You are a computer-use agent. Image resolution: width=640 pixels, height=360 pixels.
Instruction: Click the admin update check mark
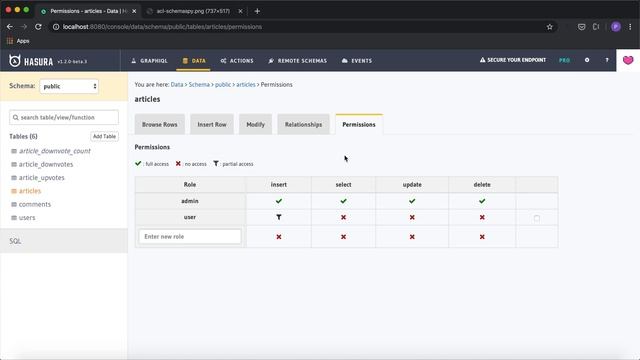coord(412,201)
